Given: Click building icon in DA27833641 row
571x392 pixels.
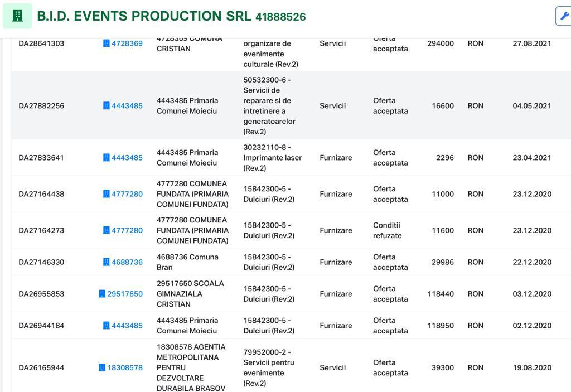Looking at the screenshot, I should point(107,158).
